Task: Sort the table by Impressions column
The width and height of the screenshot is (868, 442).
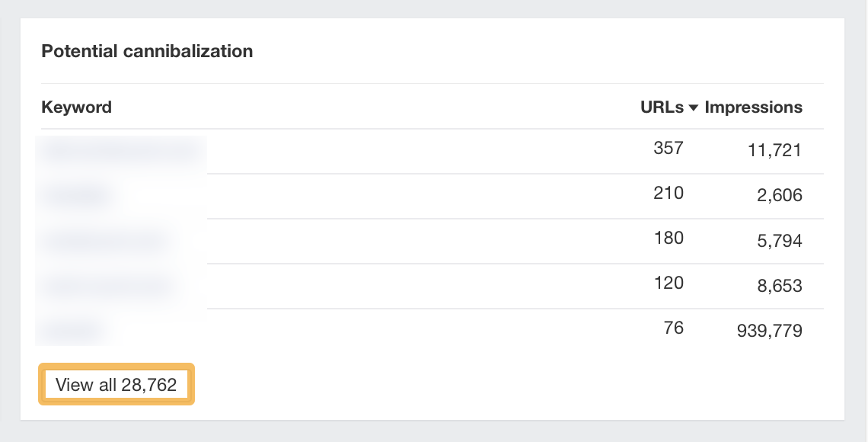Action: pyautogui.click(x=754, y=107)
